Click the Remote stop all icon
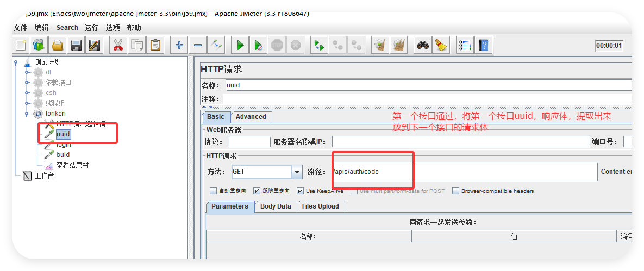Viewport: 644px width, 271px height. click(x=337, y=45)
